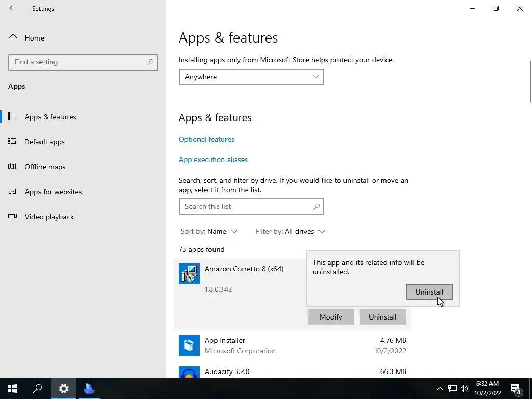Viewport: 532px width, 399px height.
Task: Click the Find a setting magnifier icon
Action: tap(150, 62)
